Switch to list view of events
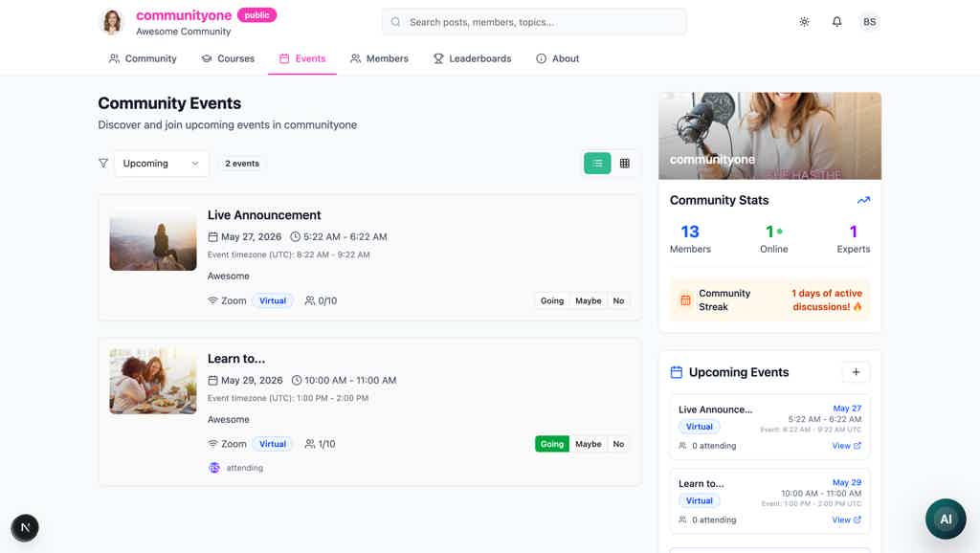The height and width of the screenshot is (553, 980). tap(597, 163)
